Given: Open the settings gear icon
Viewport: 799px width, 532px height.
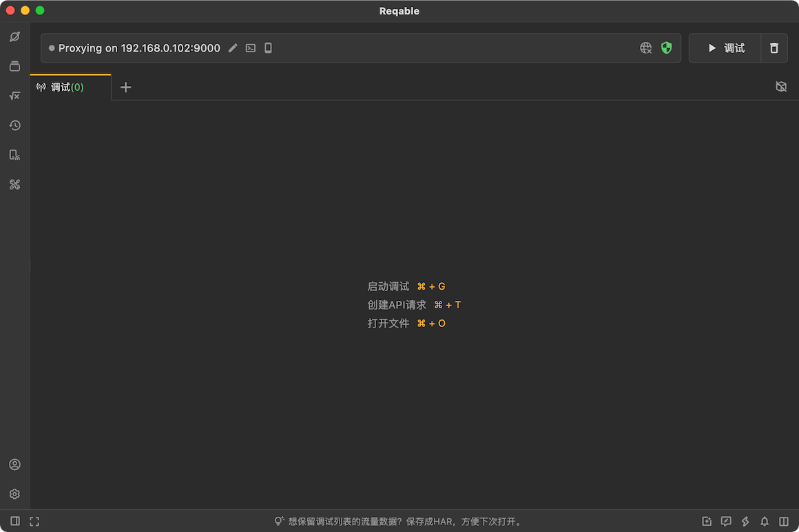Looking at the screenshot, I should (14, 494).
